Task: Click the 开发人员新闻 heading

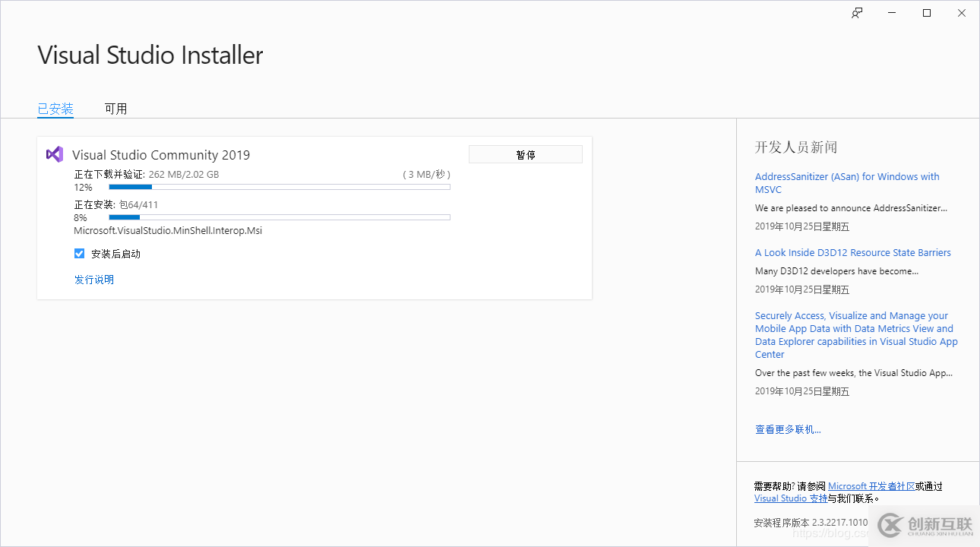Action: [796, 147]
